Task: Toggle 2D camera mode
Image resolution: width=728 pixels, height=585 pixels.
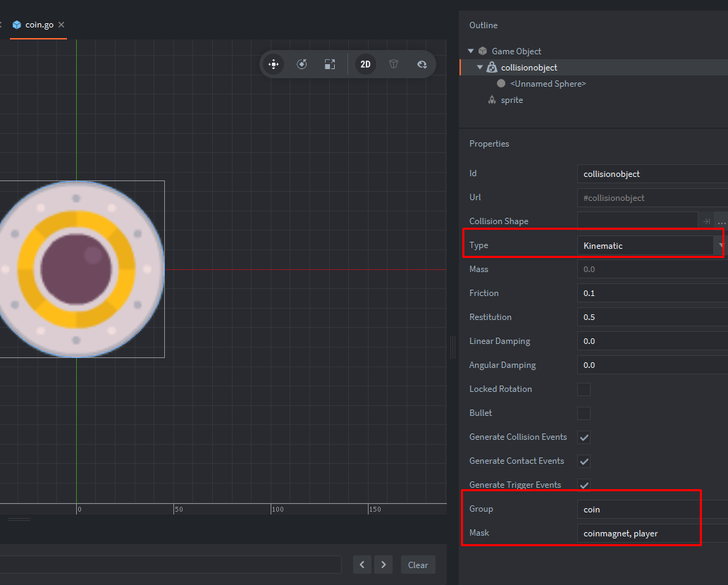Action: pyautogui.click(x=366, y=64)
